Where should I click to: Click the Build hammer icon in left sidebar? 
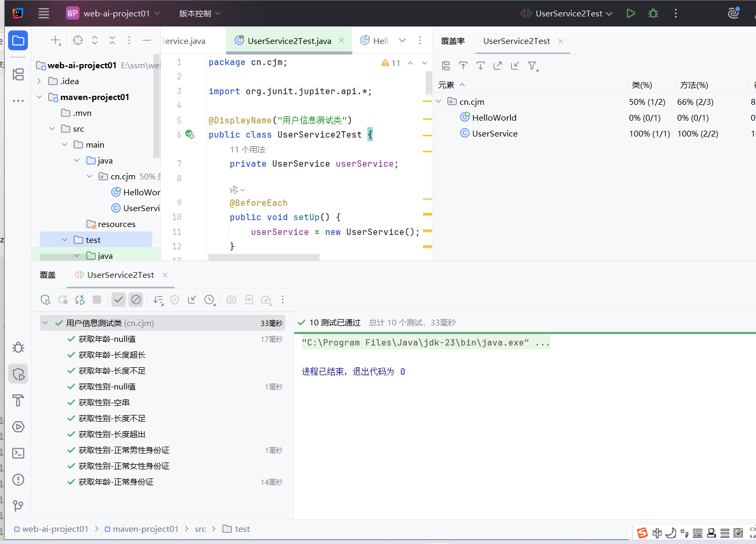point(19,401)
